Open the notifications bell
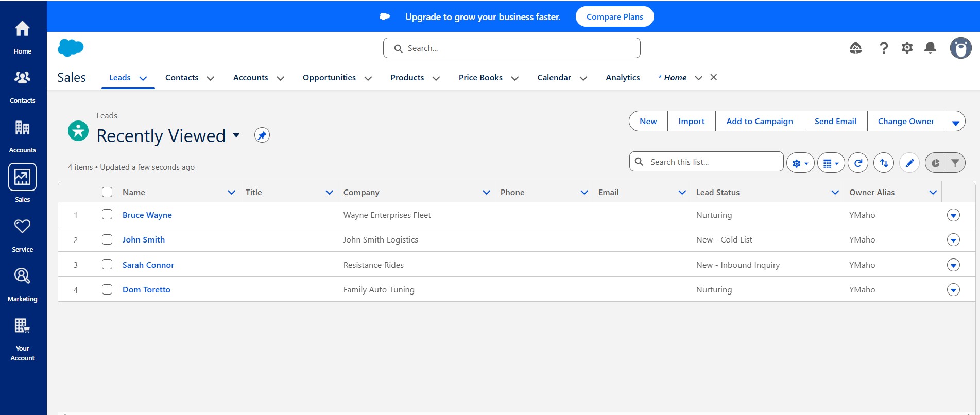 930,48
